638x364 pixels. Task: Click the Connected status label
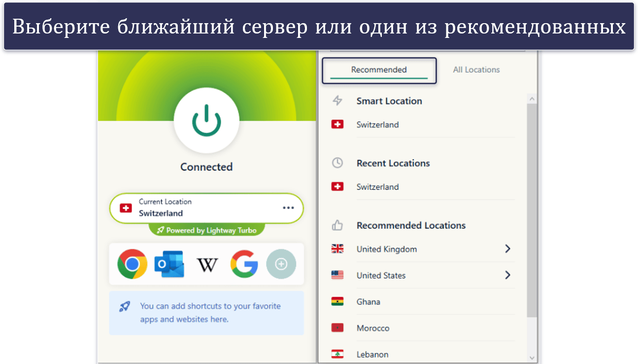pyautogui.click(x=206, y=167)
